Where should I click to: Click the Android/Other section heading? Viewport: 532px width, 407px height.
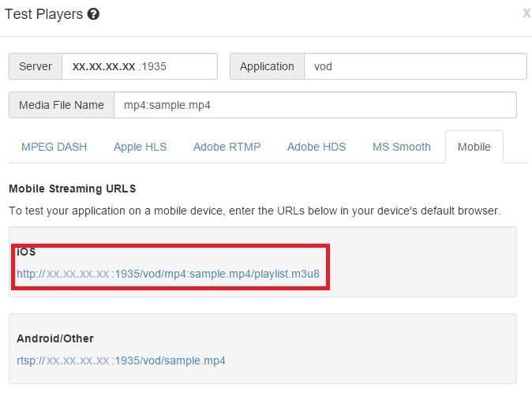[x=55, y=338]
